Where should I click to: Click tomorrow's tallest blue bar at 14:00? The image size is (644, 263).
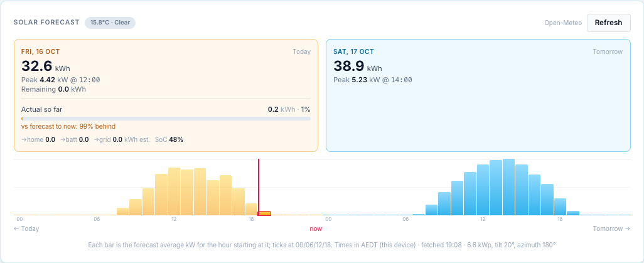tap(508, 187)
